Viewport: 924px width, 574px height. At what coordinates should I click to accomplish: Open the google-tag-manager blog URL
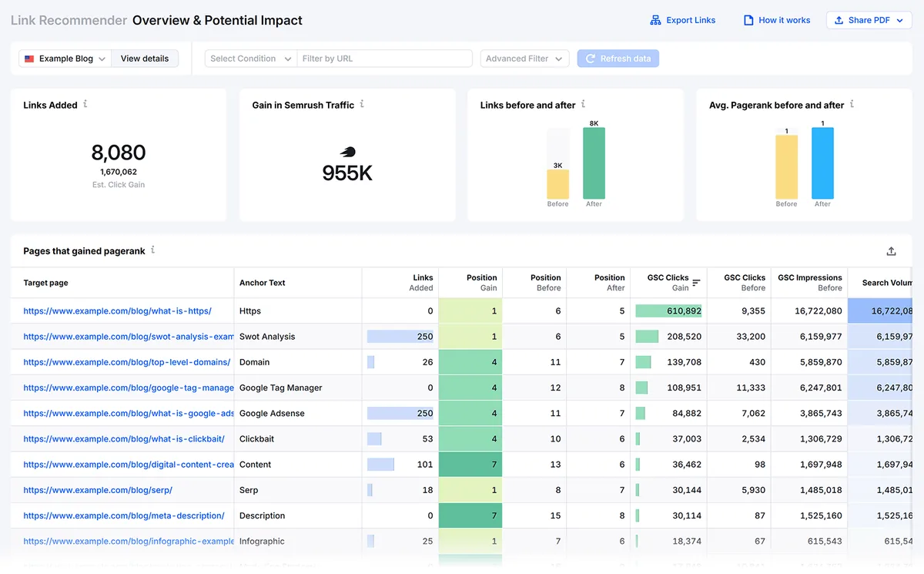(x=129, y=388)
